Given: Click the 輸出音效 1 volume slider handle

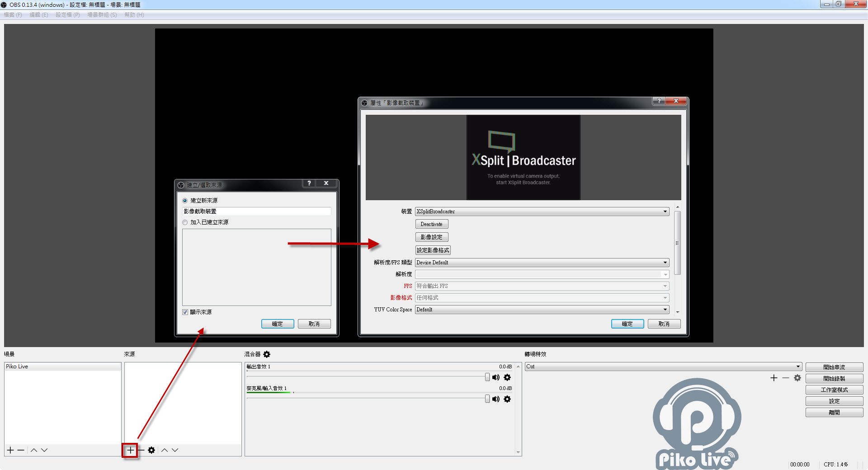Looking at the screenshot, I should [x=487, y=377].
